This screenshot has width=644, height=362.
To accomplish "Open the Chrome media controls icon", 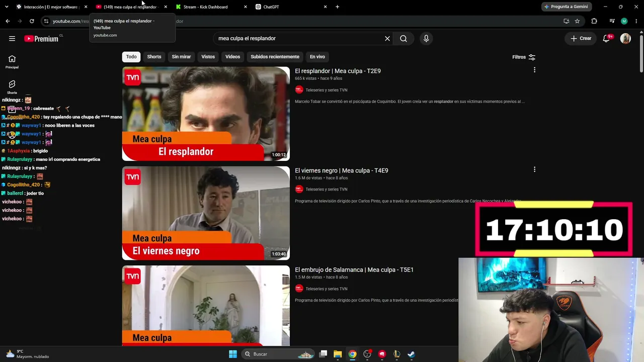I will pos(612,21).
